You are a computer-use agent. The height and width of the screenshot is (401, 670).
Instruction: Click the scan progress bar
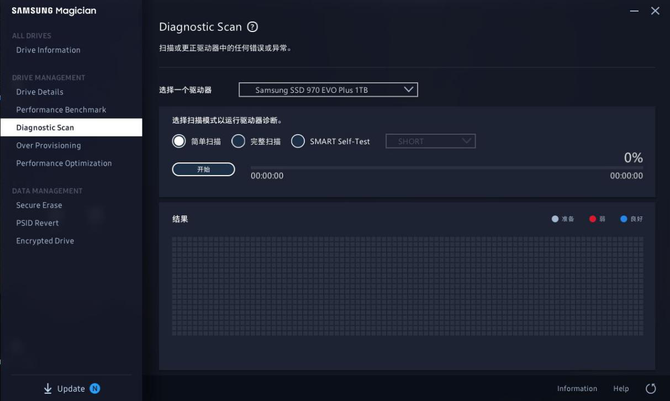447,168
